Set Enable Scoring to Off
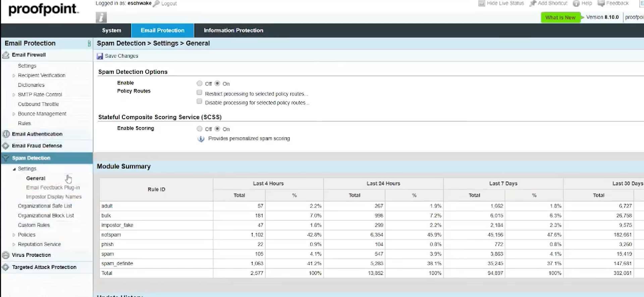Image resolution: width=644 pixels, height=297 pixels. tap(200, 129)
